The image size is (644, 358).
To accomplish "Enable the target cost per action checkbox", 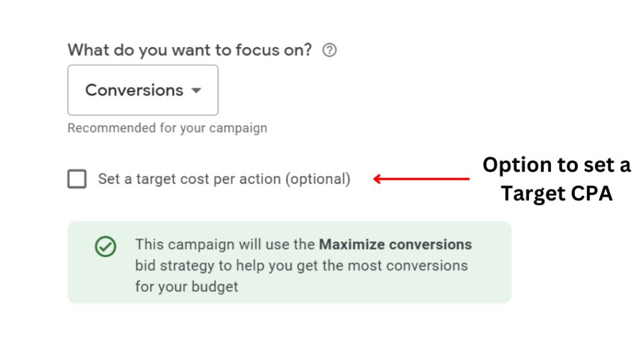I will pos(77,179).
